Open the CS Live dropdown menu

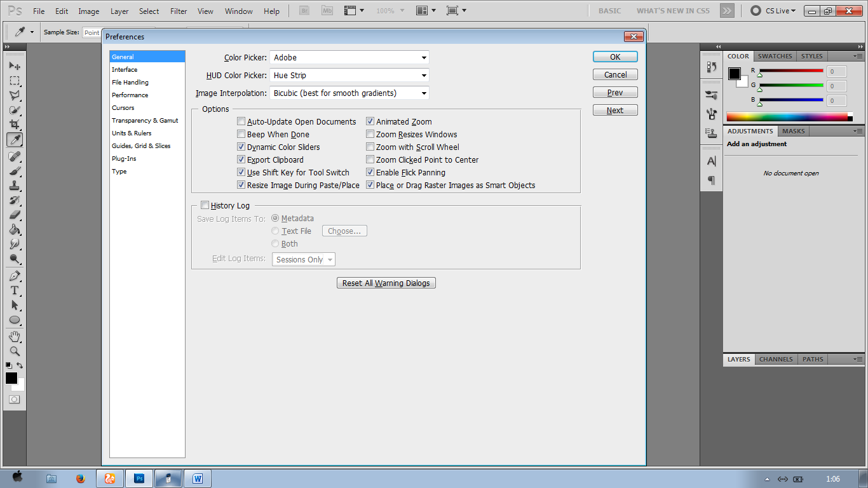coord(773,11)
